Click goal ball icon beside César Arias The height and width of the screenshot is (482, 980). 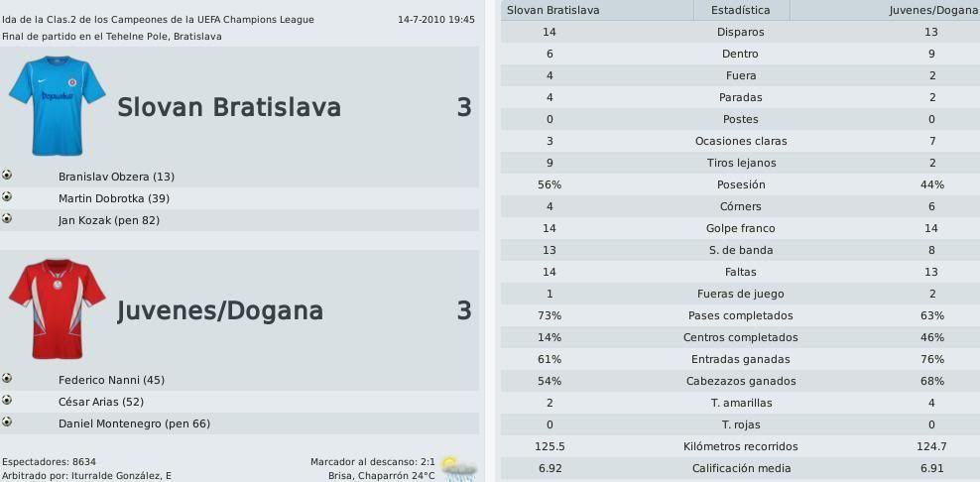coord(7,400)
